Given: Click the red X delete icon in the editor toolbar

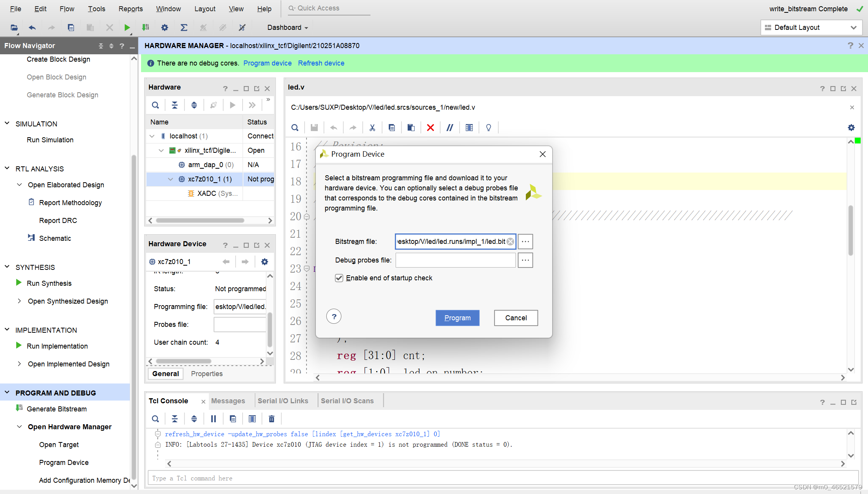Looking at the screenshot, I should 430,128.
